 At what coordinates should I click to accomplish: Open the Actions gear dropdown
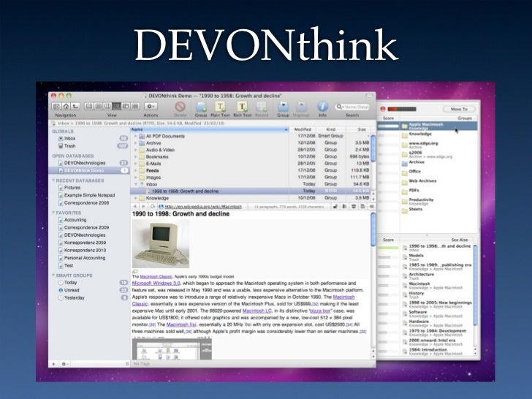tap(151, 106)
